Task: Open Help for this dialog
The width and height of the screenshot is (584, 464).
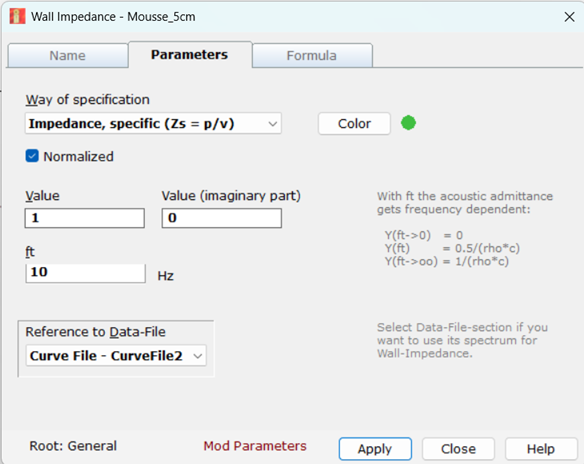Action: point(541,449)
